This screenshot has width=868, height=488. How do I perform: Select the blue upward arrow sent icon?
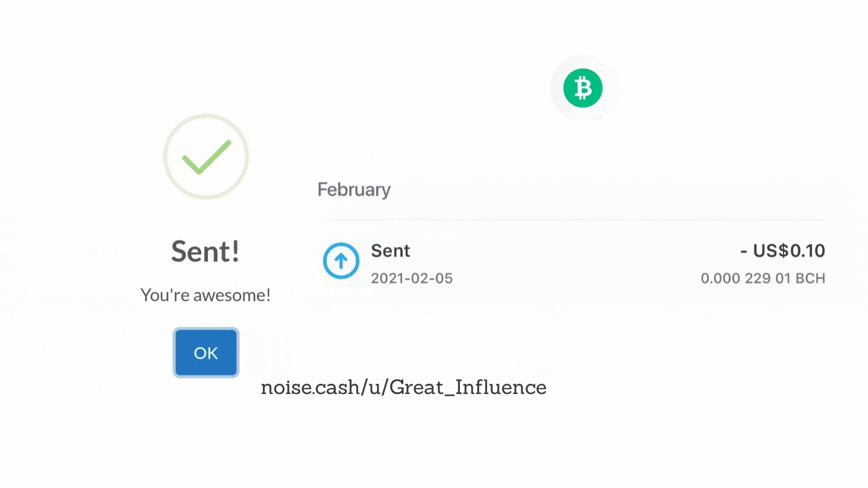point(341,261)
